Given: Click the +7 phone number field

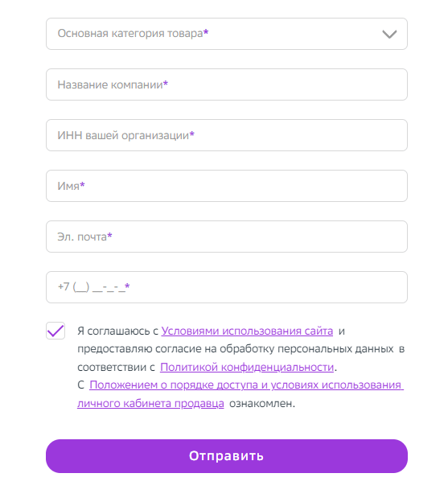Looking at the screenshot, I should [x=226, y=287].
